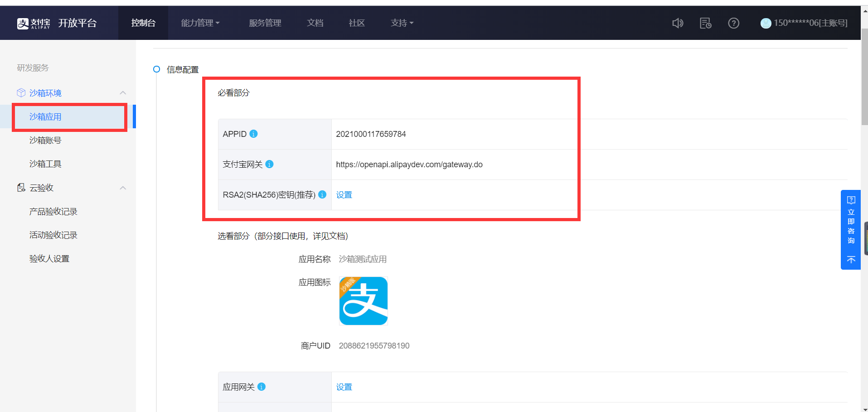Screen dimensions: 868x412
Task: Click 设置 link for RSA2 密钥
Action: point(344,195)
